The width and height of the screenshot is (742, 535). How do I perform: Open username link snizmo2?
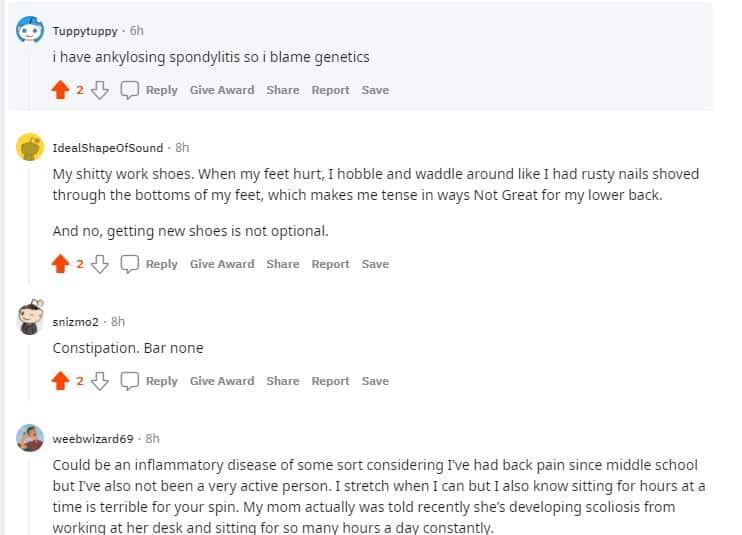[x=75, y=322]
